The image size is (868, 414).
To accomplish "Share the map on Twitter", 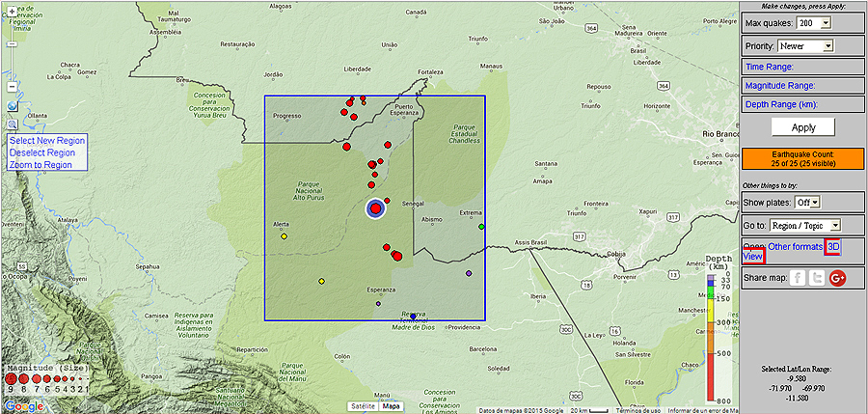I will tap(817, 278).
